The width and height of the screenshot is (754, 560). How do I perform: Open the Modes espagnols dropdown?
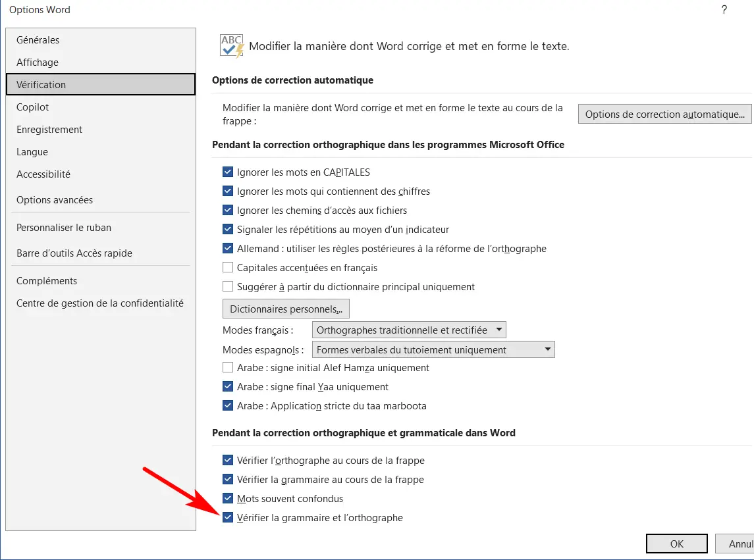click(433, 349)
